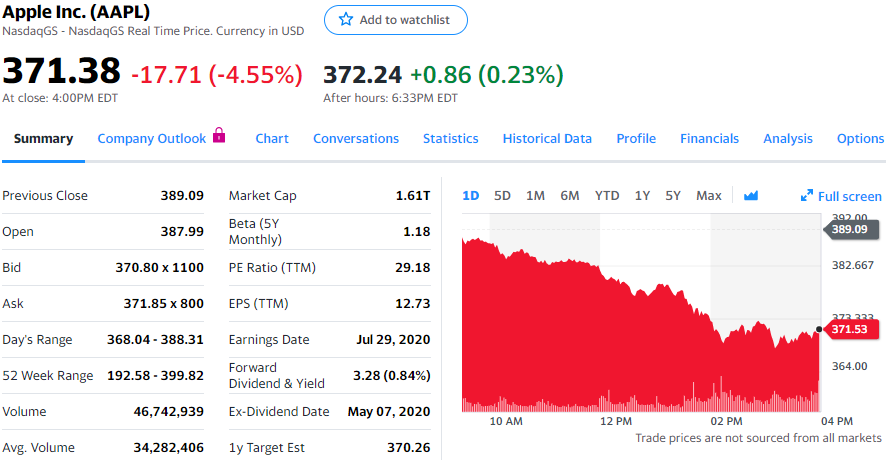Viewport: 886px width, 460px height.
Task: Click the Options tab
Action: point(860,139)
